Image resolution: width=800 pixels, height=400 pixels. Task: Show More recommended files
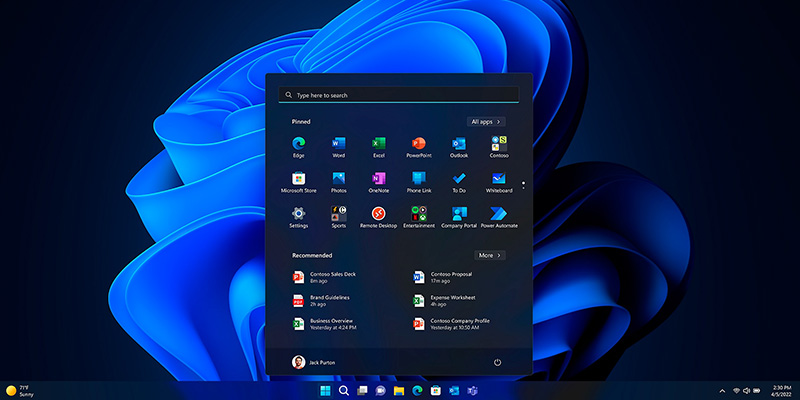coord(489,255)
